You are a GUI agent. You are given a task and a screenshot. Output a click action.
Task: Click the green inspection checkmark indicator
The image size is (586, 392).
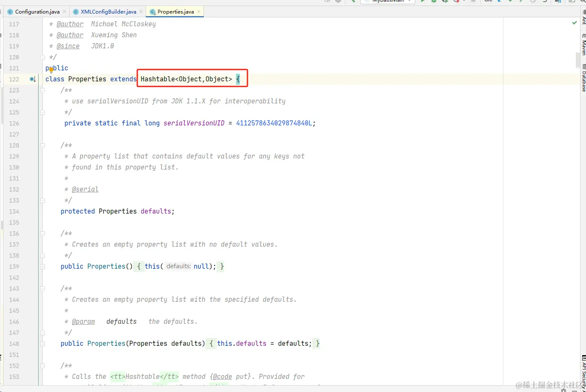tap(575, 23)
